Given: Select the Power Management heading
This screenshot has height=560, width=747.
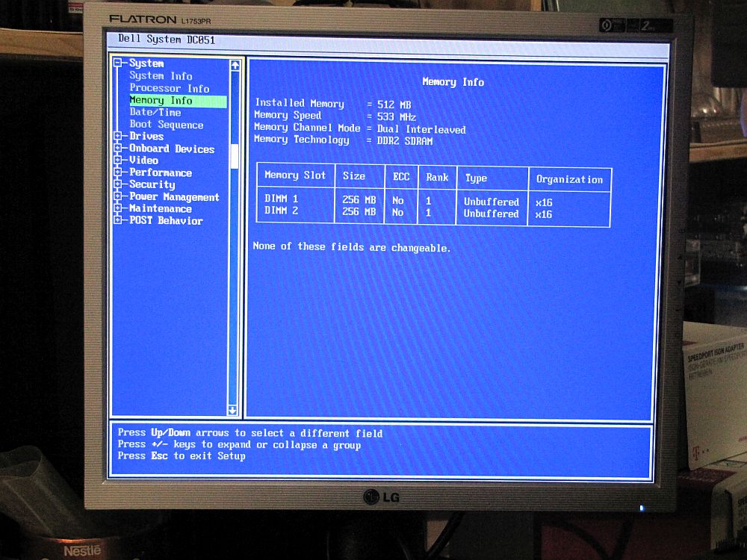Looking at the screenshot, I should 174,196.
